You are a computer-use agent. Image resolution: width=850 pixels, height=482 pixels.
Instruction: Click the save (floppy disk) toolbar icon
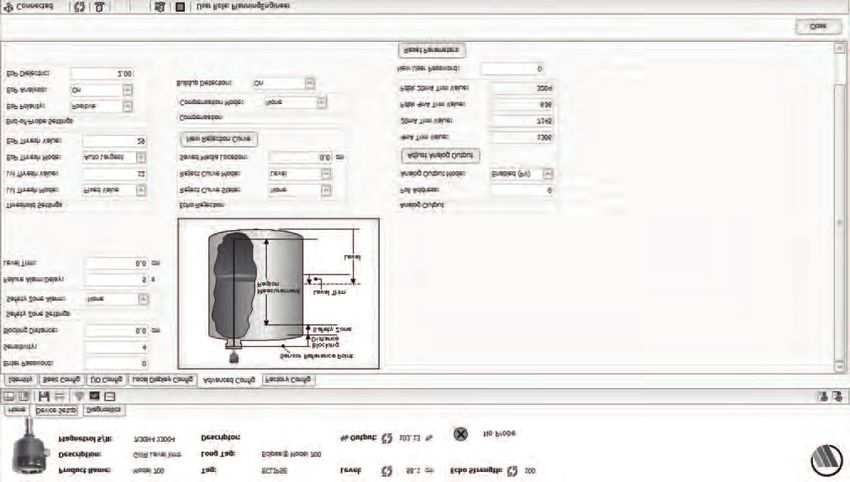44,396
